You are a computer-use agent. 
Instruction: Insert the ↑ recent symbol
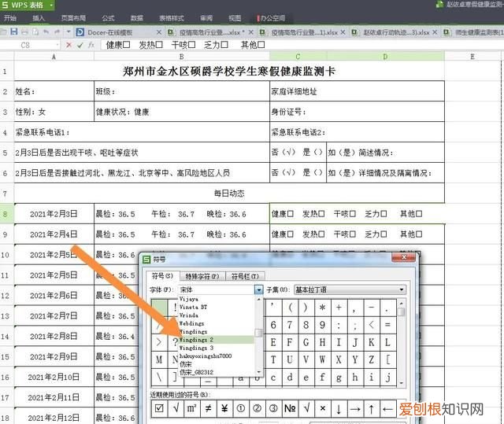coord(372,408)
